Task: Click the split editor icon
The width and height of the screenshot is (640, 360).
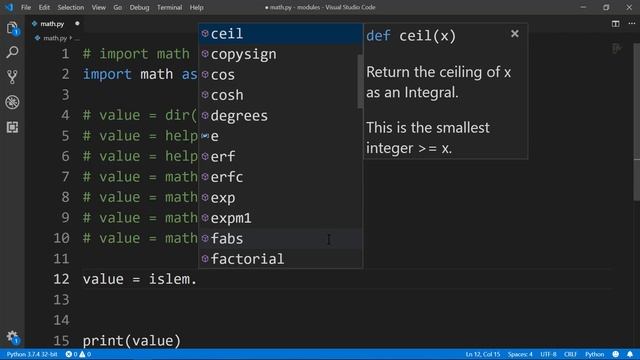Action: [616, 24]
